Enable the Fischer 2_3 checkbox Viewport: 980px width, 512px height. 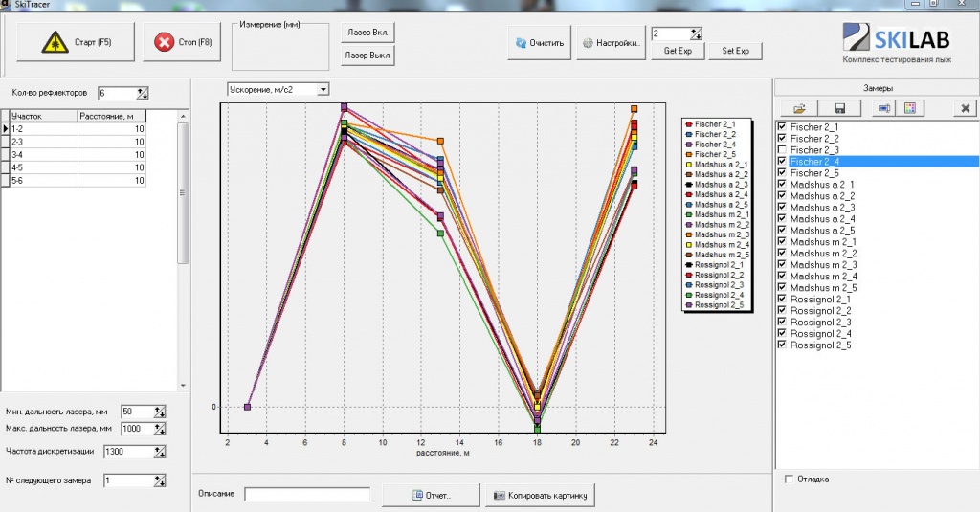click(782, 149)
